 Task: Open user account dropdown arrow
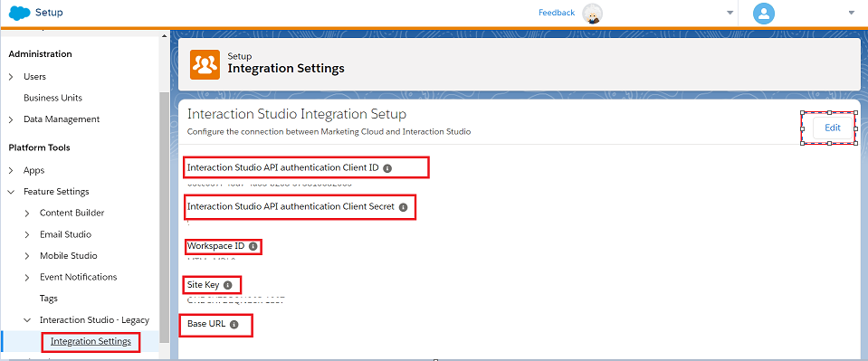coord(852,14)
